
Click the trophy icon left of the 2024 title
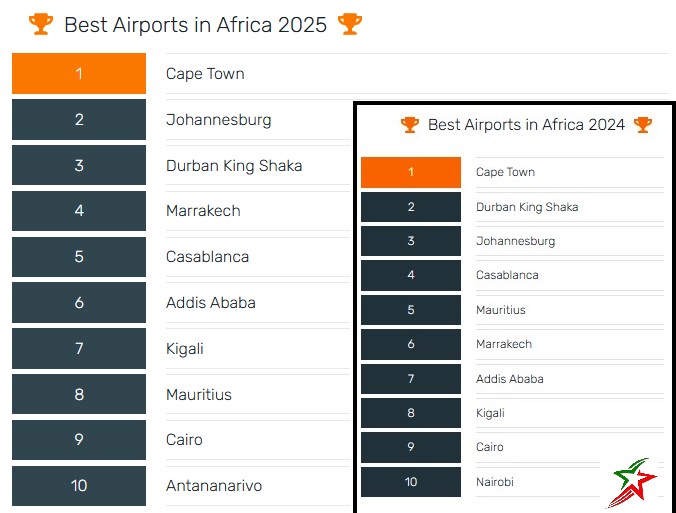(x=410, y=125)
